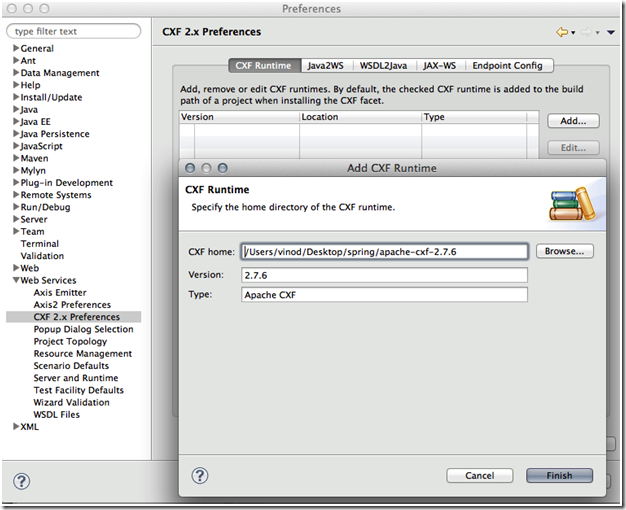Switch to the WSDL2Java tab
The width and height of the screenshot is (626, 510).
383,65
